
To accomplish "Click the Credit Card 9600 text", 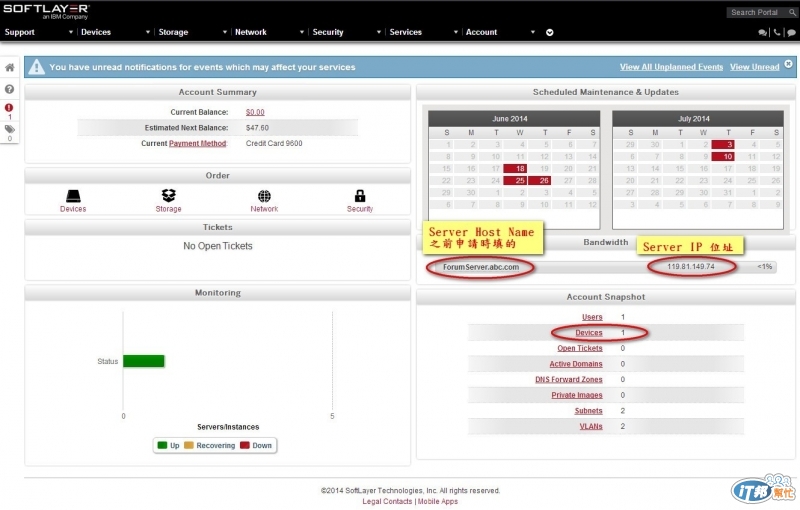I will coord(274,143).
